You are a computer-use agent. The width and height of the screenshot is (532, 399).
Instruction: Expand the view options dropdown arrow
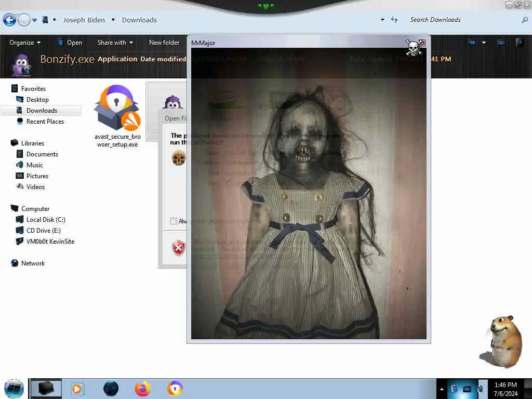(x=484, y=43)
